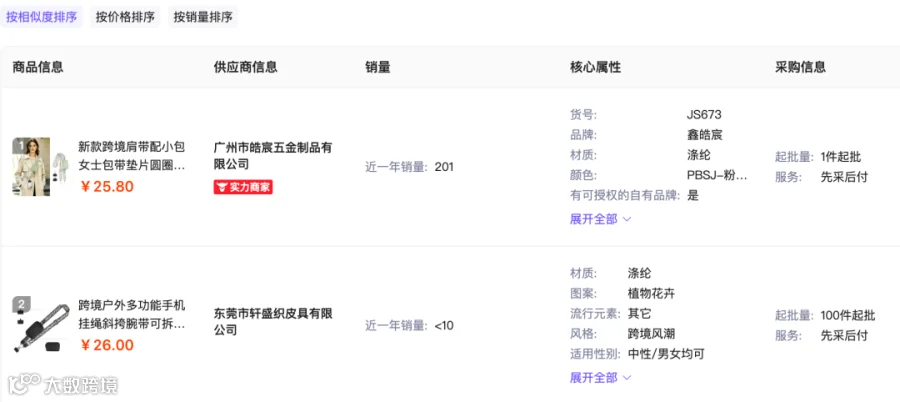Click the 实力商家 merchant badge
Image resolution: width=900 pixels, height=402 pixels.
[243, 187]
